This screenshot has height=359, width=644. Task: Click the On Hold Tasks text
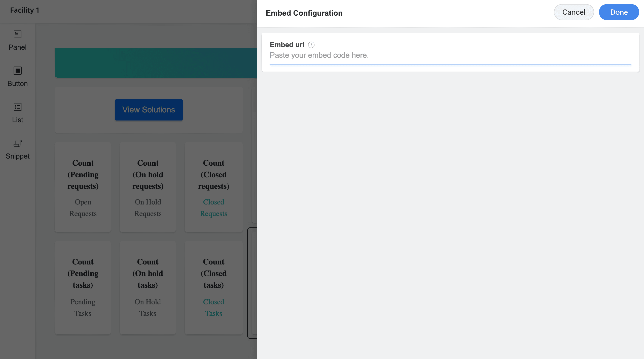pos(148,308)
